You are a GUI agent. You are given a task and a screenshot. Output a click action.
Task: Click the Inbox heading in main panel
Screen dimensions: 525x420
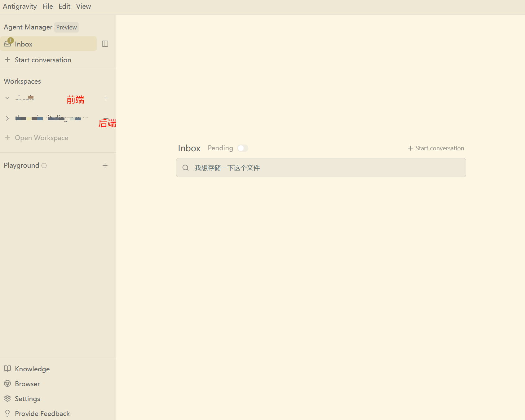[x=189, y=148]
